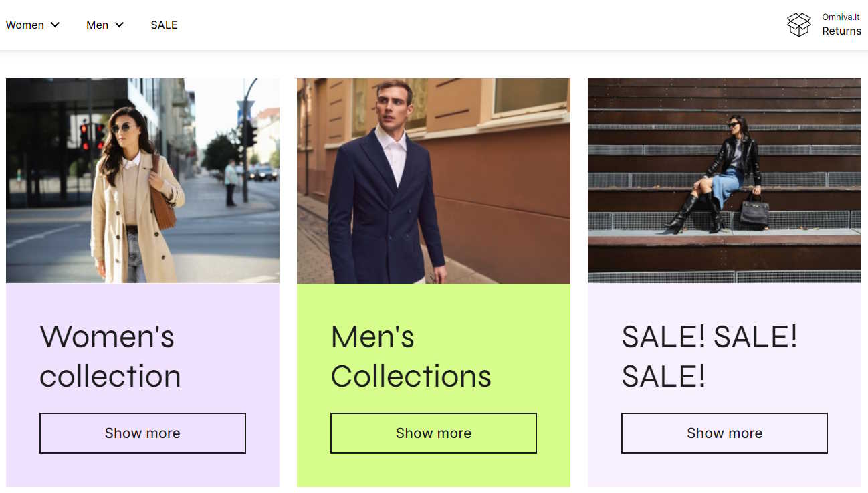Click the Women's collection heading
The height and width of the screenshot is (493, 868).
click(x=110, y=356)
